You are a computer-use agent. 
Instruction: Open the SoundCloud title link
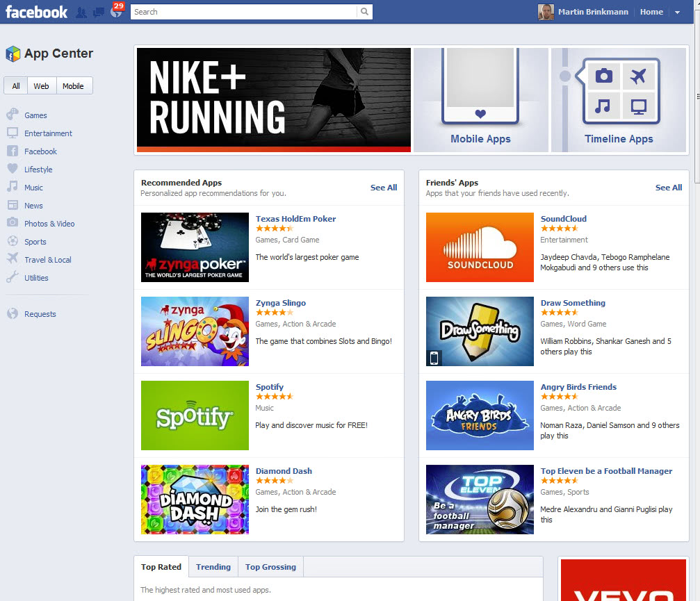[563, 219]
